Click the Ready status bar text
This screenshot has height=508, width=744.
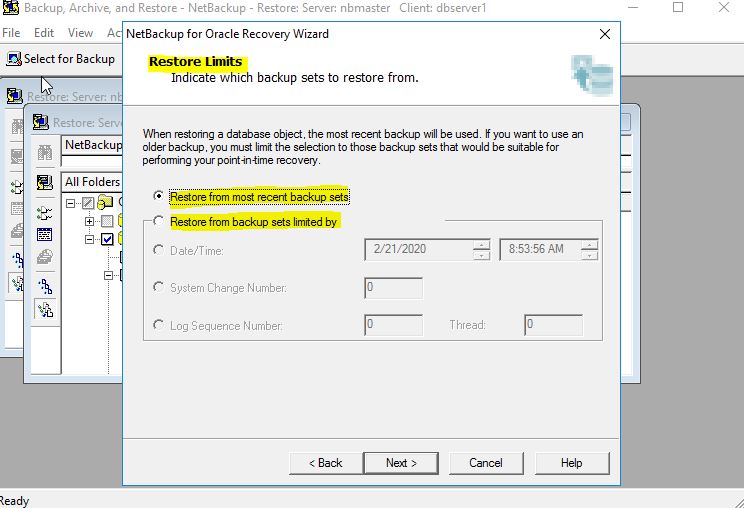tap(14, 501)
